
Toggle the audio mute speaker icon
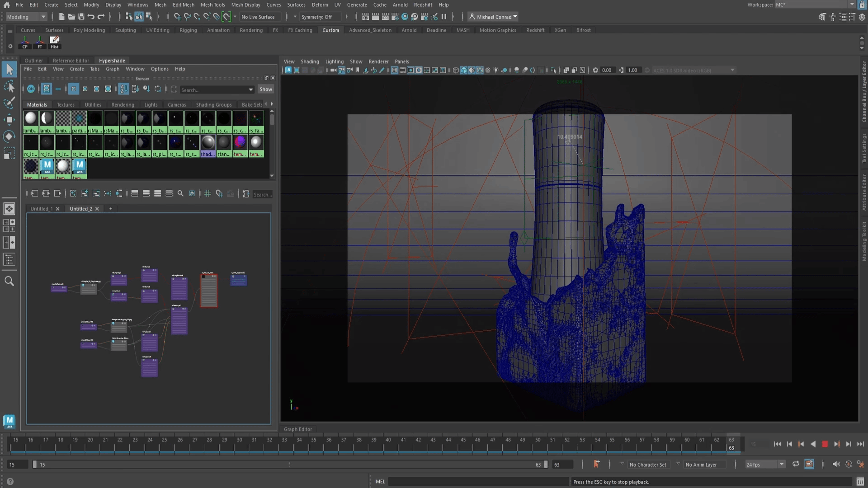pyautogui.click(x=836, y=464)
